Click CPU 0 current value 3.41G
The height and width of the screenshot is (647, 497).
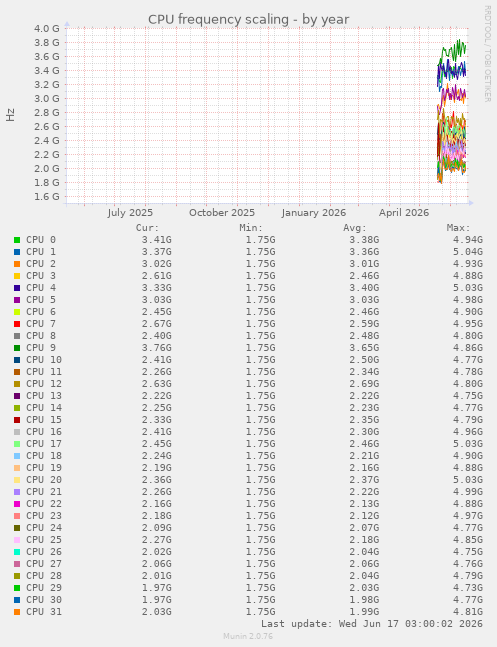click(156, 240)
